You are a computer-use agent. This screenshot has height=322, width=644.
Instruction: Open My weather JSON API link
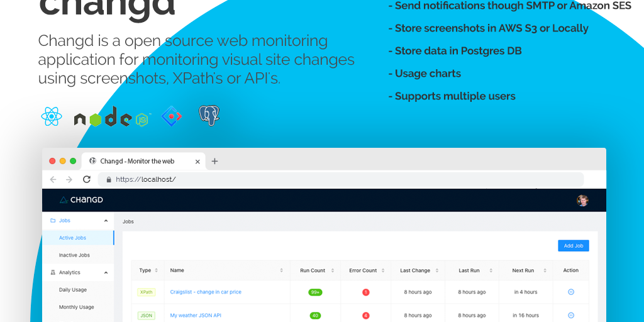[196, 316]
